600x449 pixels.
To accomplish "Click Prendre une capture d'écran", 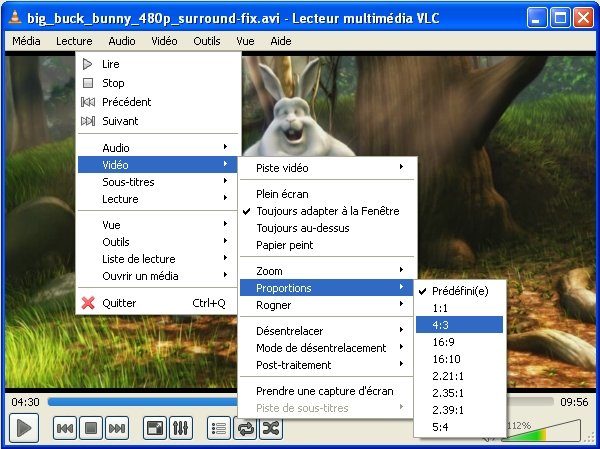I will click(x=324, y=391).
